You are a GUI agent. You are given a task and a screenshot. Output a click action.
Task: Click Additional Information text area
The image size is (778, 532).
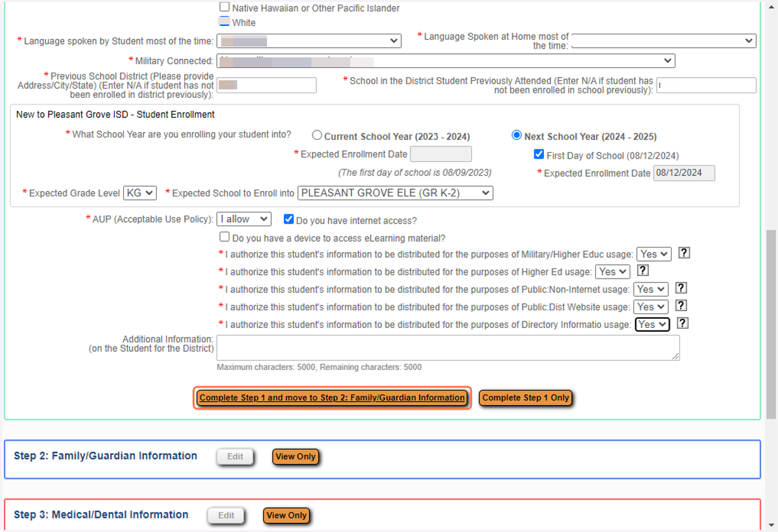pos(448,348)
